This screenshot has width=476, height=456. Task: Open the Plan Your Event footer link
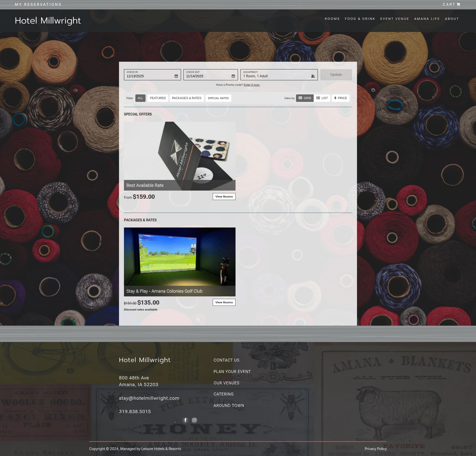tap(232, 371)
